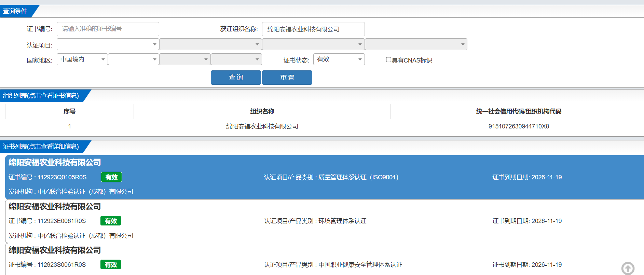Image resolution: width=644 pixels, height=275 pixels.
Task: Click the 国家地区: field label
Action: tap(40, 60)
